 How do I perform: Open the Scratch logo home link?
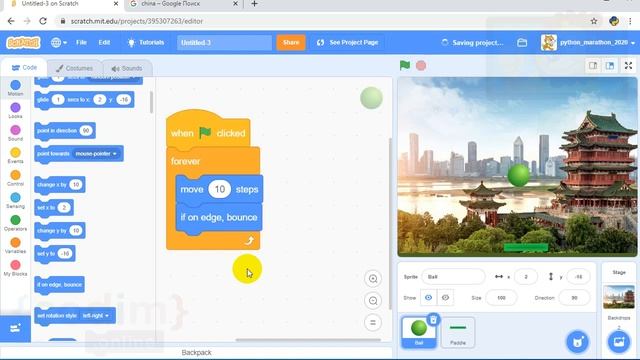(23, 42)
